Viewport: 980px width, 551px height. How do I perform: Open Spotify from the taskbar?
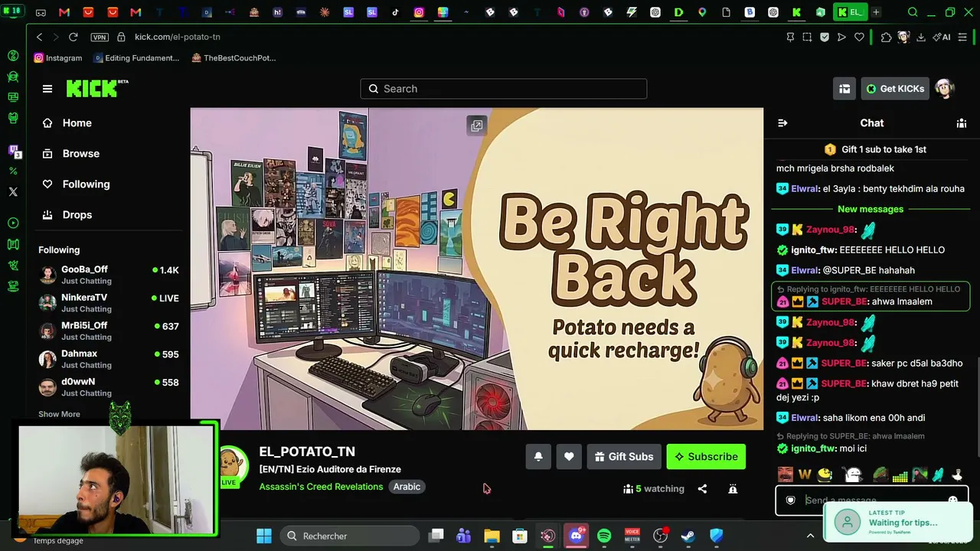604,536
